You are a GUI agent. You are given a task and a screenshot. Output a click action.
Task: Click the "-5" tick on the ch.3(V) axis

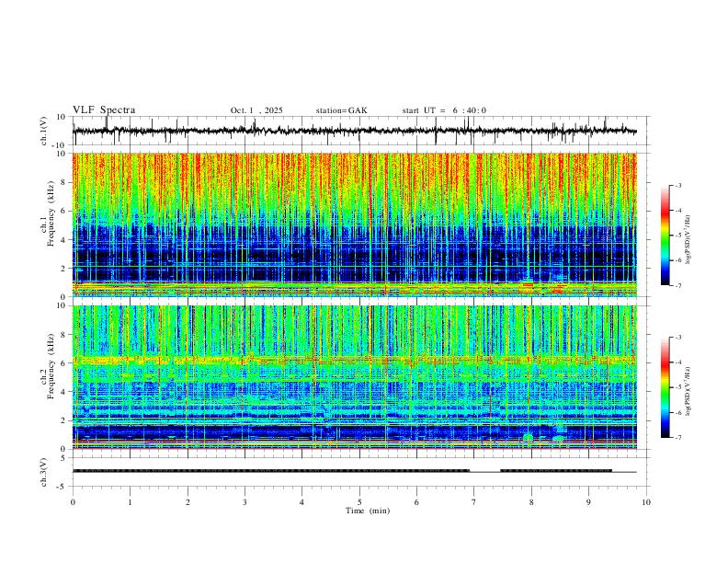63,487
